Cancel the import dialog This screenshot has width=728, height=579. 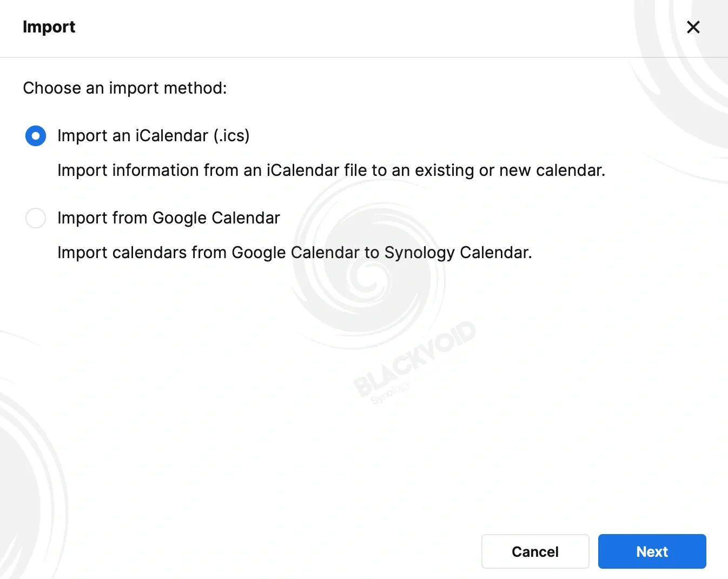point(535,551)
